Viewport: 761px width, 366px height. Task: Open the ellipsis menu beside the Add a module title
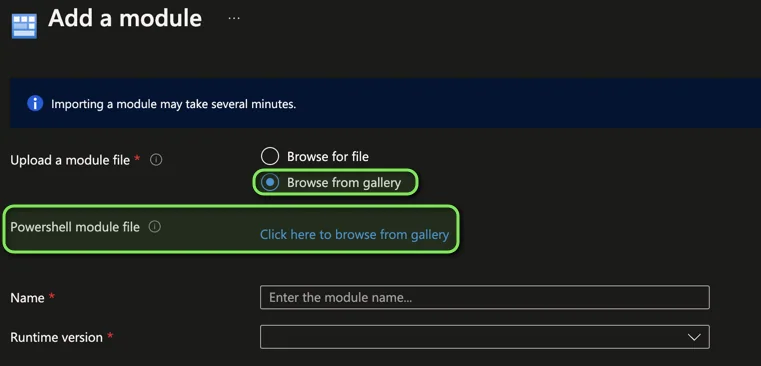click(234, 18)
